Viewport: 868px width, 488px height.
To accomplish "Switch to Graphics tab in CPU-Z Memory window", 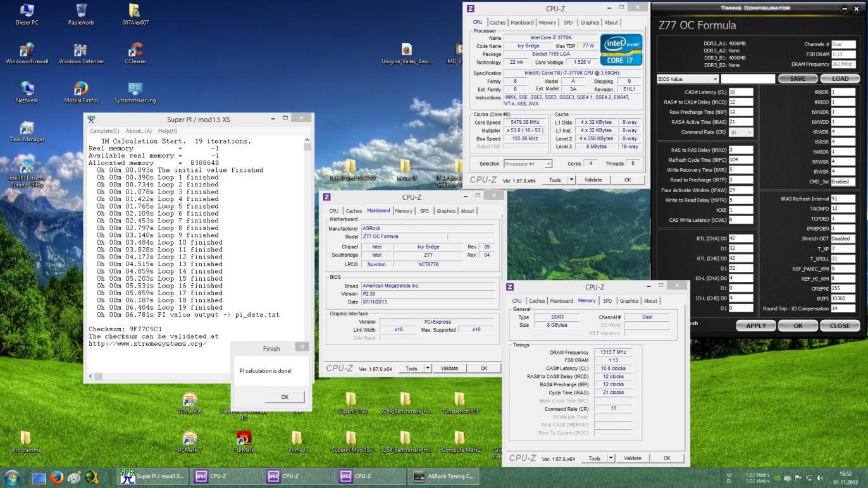I will tap(629, 301).
